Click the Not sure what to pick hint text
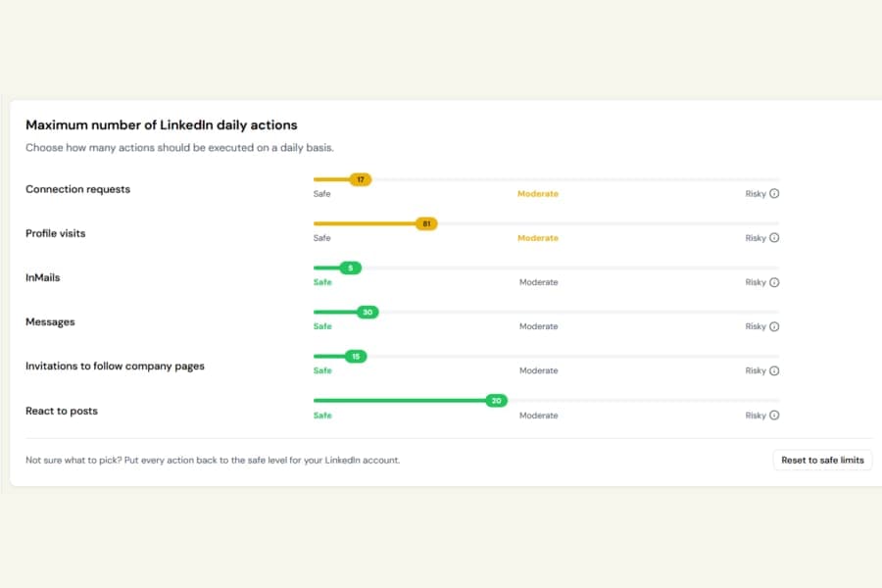The width and height of the screenshot is (882, 588). tap(213, 461)
